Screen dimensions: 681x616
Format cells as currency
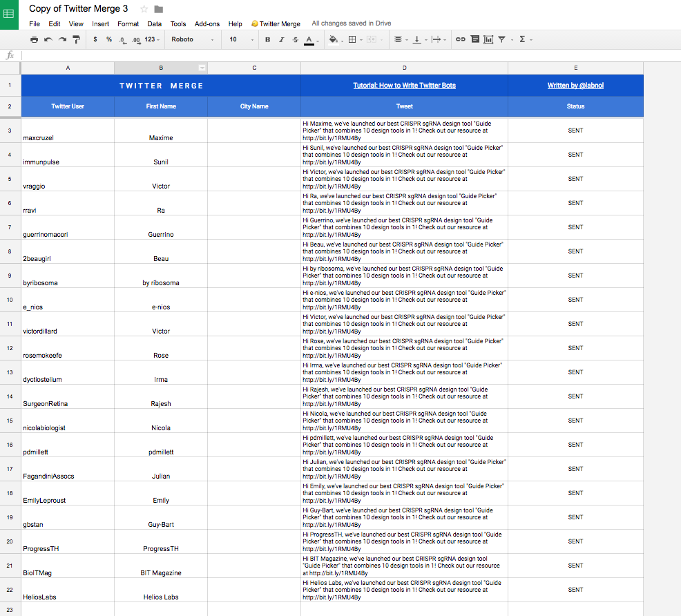click(95, 39)
